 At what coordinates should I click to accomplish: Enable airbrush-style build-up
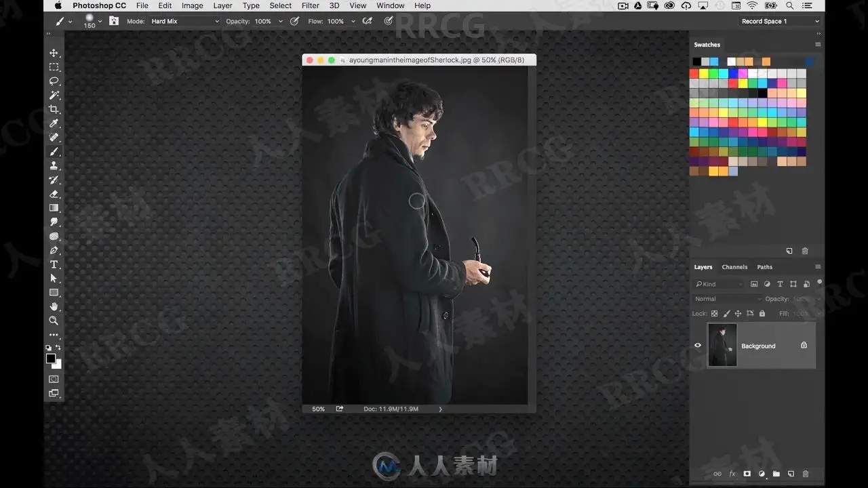click(368, 21)
